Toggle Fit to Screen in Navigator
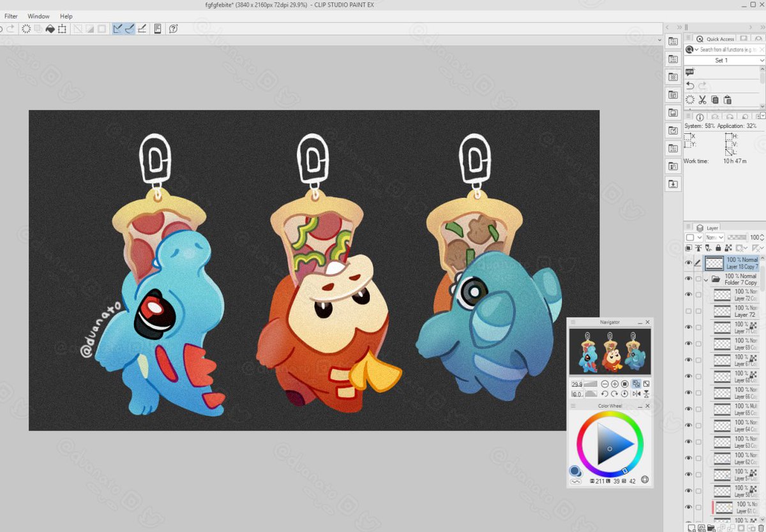 [x=636, y=384]
